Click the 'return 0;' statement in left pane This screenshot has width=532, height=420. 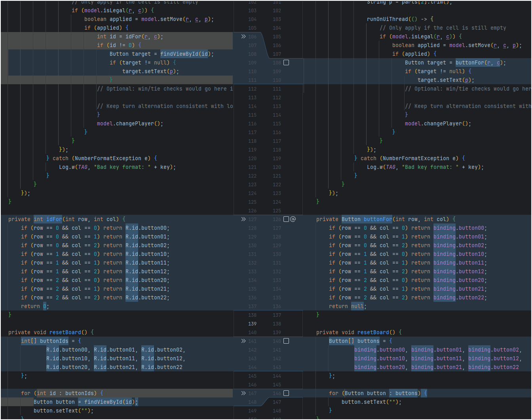(35, 306)
